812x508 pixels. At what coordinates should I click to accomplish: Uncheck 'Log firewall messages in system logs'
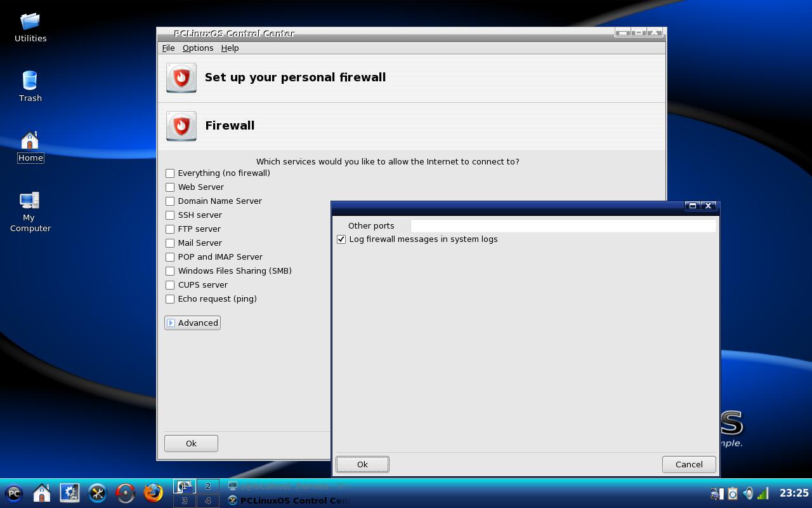(x=341, y=239)
